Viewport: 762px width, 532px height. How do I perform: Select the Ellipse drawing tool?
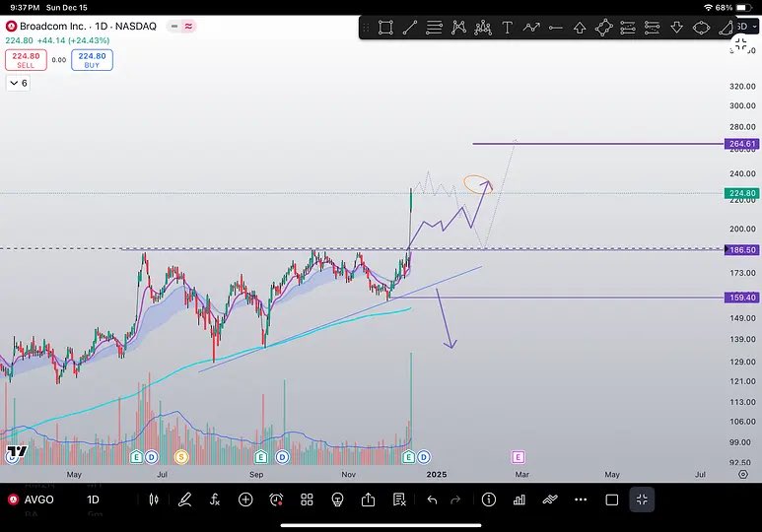(x=701, y=28)
